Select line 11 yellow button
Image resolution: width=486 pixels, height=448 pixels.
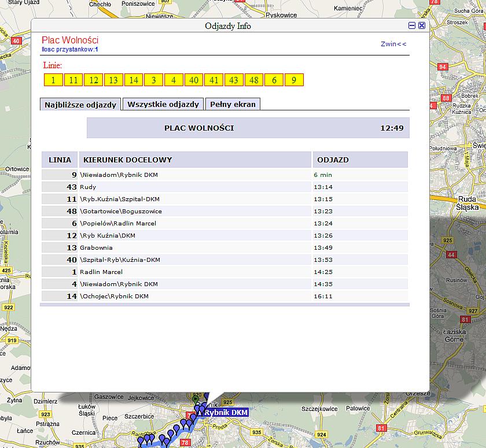coord(73,80)
